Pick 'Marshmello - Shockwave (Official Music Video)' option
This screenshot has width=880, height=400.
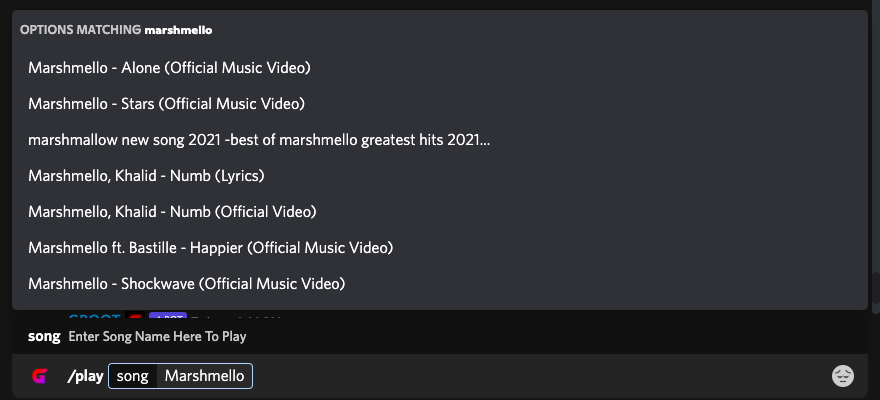click(186, 284)
